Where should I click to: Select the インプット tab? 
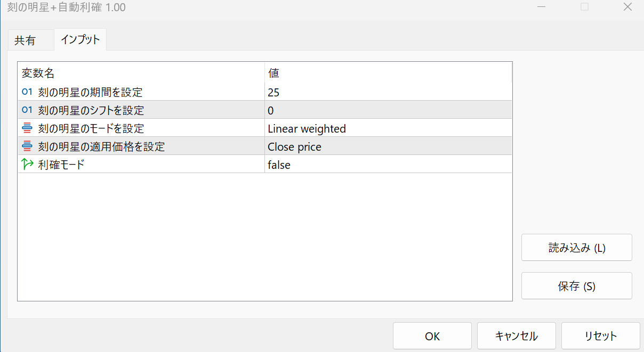click(x=80, y=40)
